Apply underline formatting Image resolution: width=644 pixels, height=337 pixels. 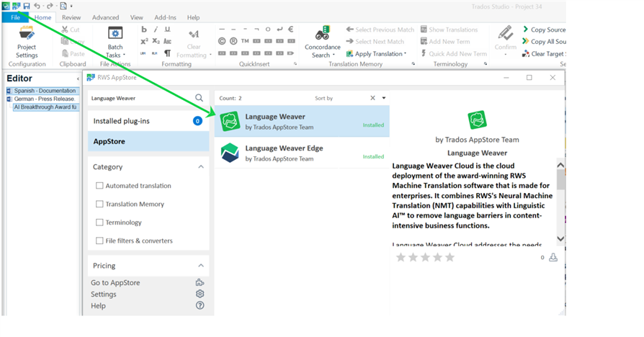click(167, 30)
